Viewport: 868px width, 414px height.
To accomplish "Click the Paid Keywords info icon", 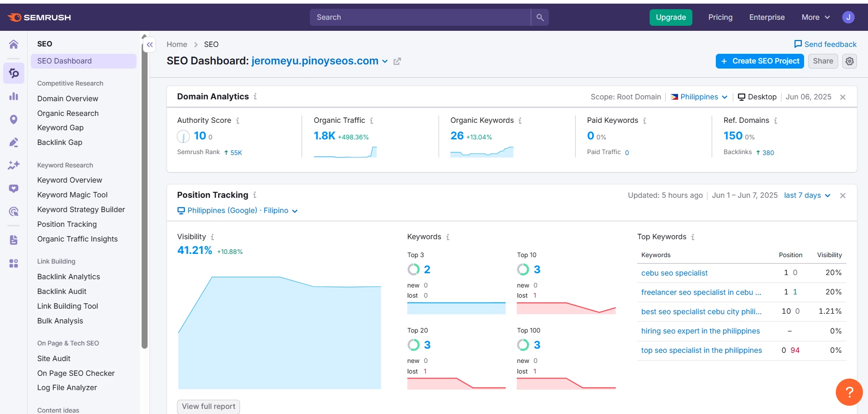I will [645, 121].
